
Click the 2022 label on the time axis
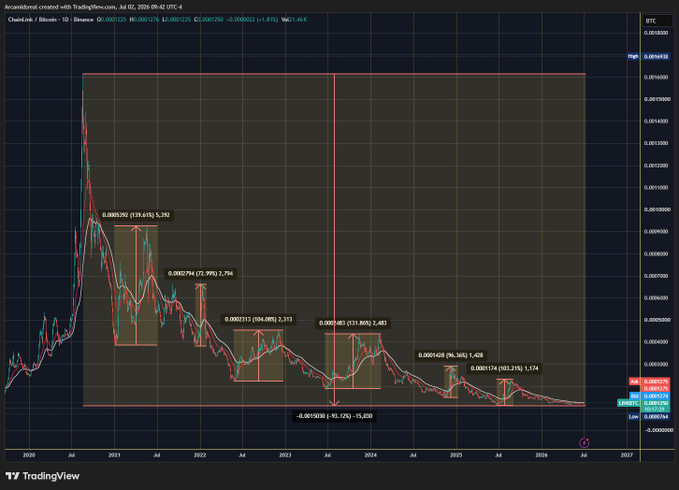200,455
